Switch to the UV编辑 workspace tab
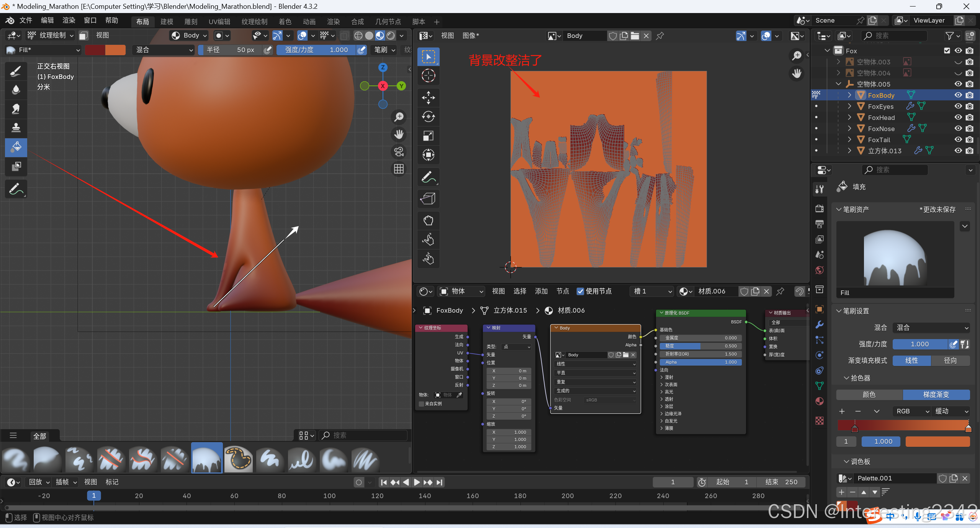This screenshot has width=980, height=528. coord(219,22)
